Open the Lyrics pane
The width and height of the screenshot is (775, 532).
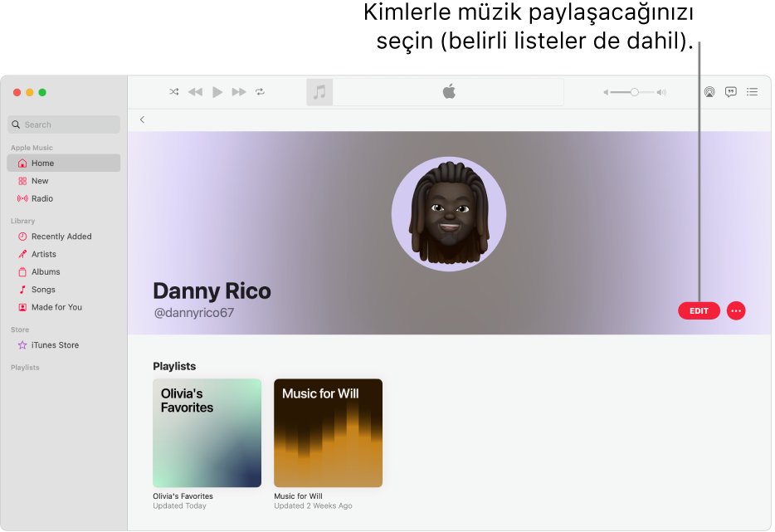point(731,92)
